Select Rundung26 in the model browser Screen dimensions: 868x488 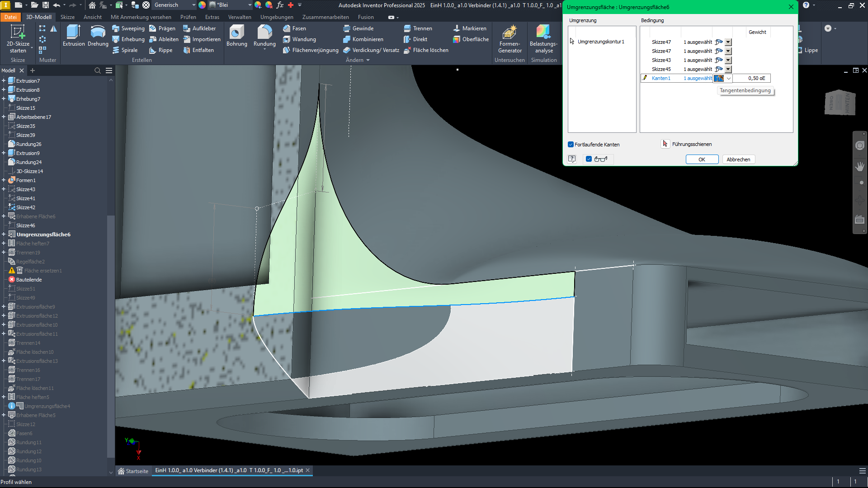29,144
